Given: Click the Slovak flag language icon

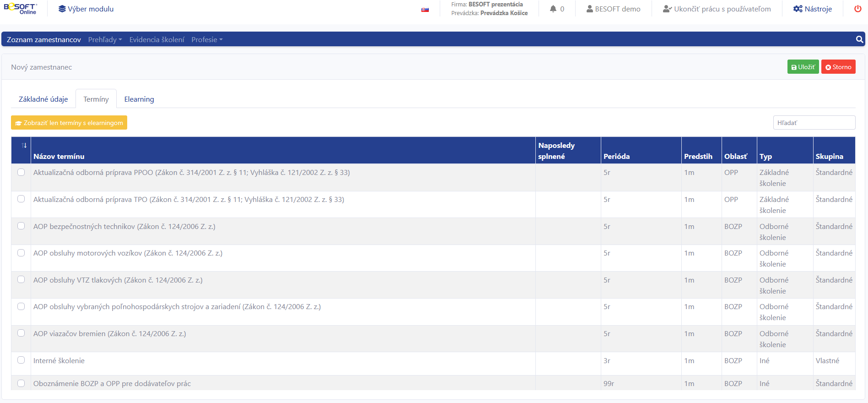Looking at the screenshot, I should point(425,10).
